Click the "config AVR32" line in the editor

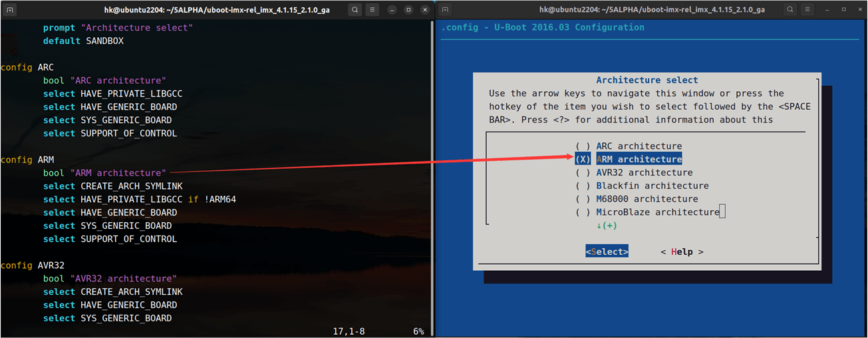33,265
